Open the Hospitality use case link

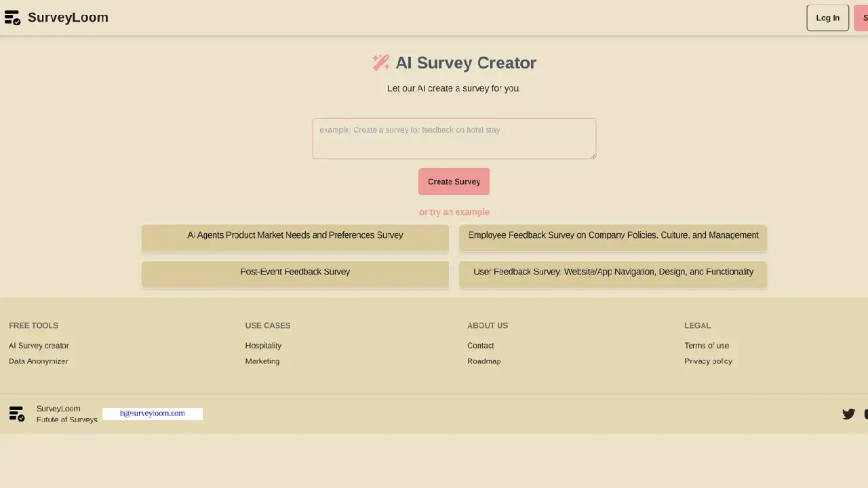[x=263, y=346]
